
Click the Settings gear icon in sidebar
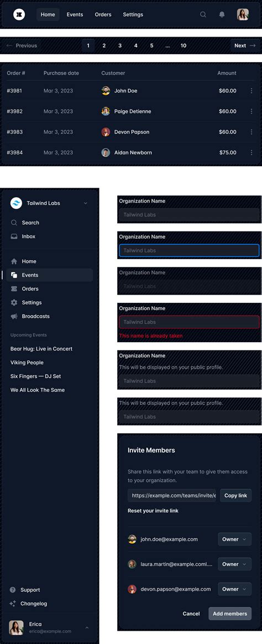coord(14,302)
